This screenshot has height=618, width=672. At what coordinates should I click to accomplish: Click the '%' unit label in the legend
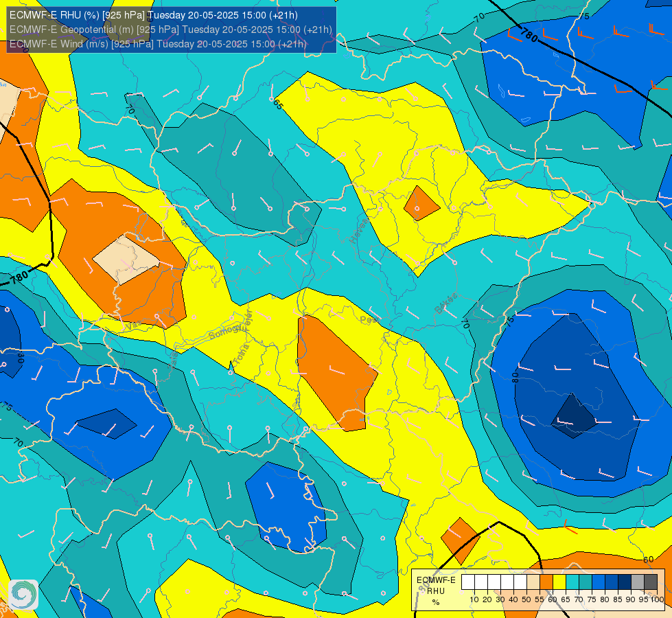(436, 602)
